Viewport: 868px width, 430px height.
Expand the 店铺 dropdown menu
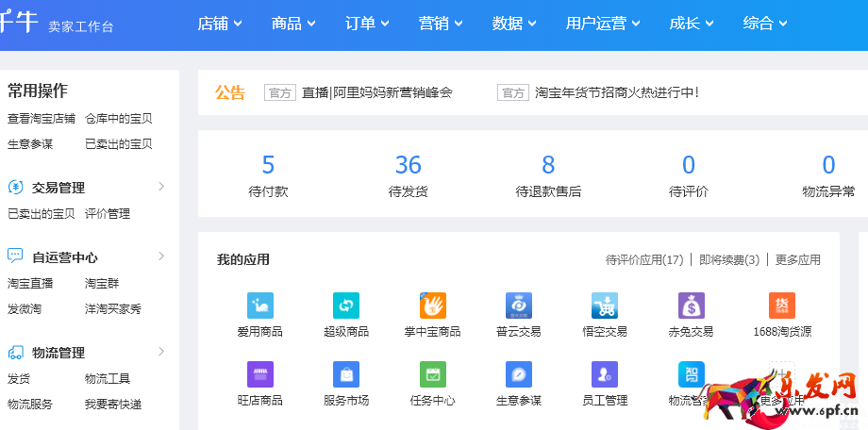click(x=220, y=24)
